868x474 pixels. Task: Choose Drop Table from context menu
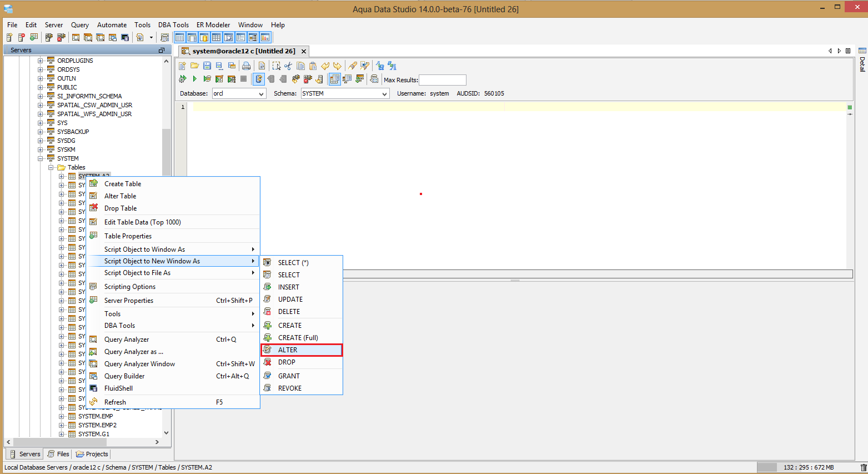(173, 208)
